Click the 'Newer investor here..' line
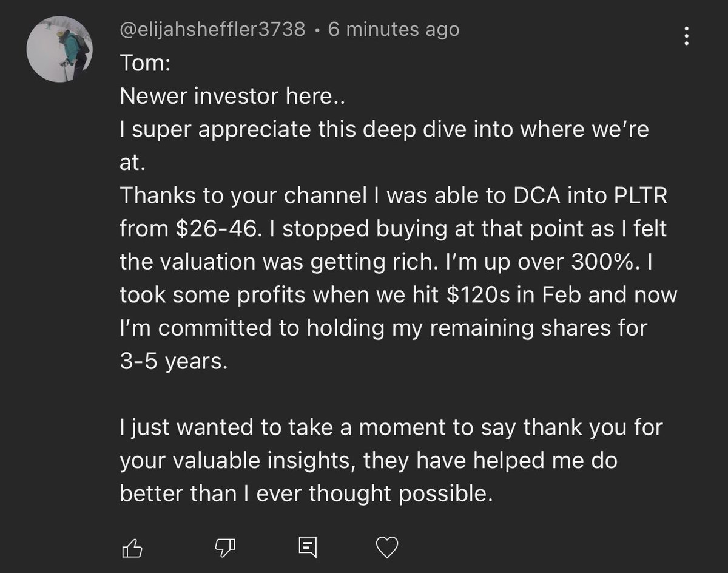Image resolution: width=728 pixels, height=573 pixels. 232,96
